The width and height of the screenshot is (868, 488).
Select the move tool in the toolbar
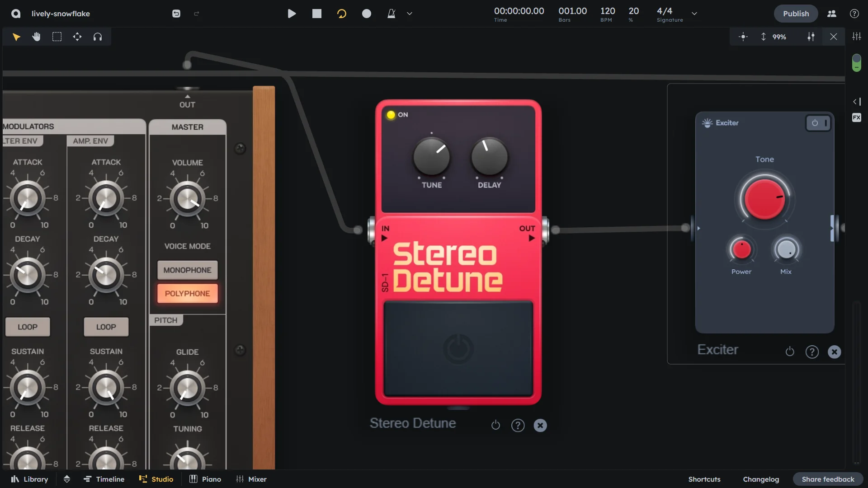point(77,37)
